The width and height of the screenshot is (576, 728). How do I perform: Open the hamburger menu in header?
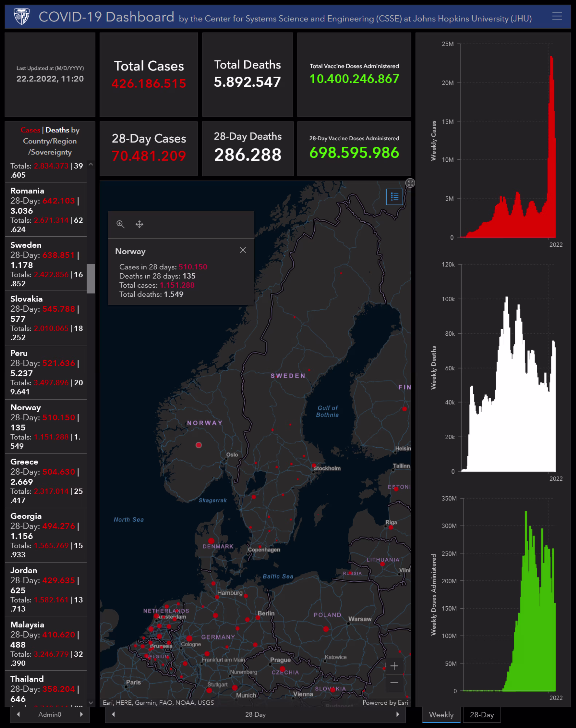coord(557,16)
